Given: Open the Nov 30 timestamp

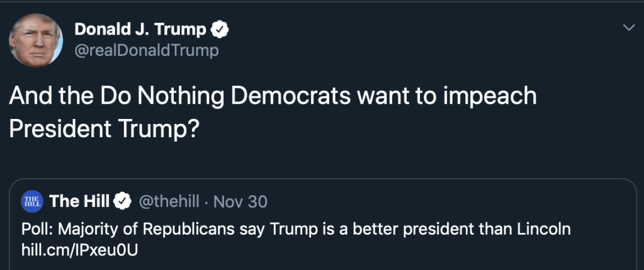Looking at the screenshot, I should 240,201.
